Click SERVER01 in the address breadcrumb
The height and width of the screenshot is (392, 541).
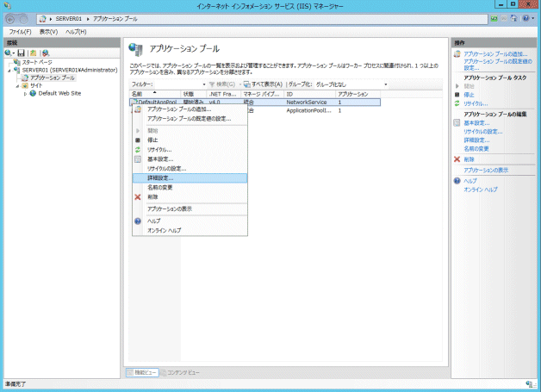point(69,19)
